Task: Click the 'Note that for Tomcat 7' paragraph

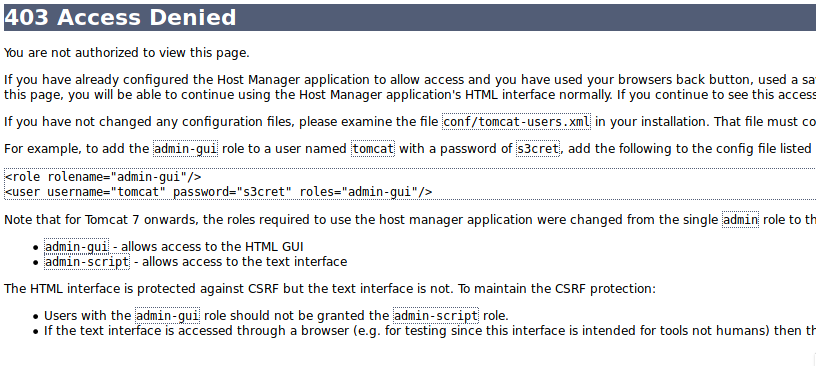Action: [410, 220]
